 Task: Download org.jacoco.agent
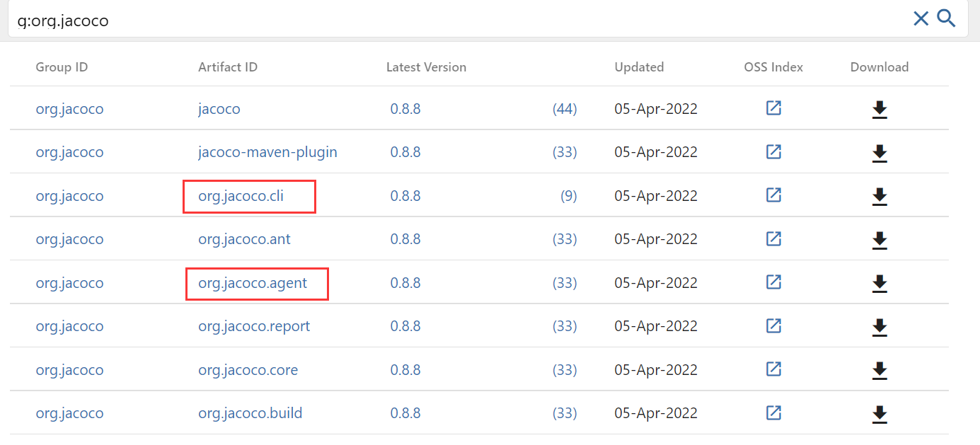click(880, 284)
